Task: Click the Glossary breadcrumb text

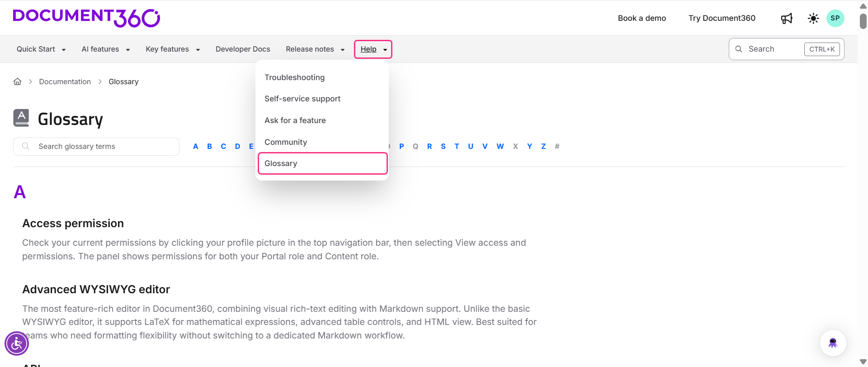Action: [x=123, y=81]
